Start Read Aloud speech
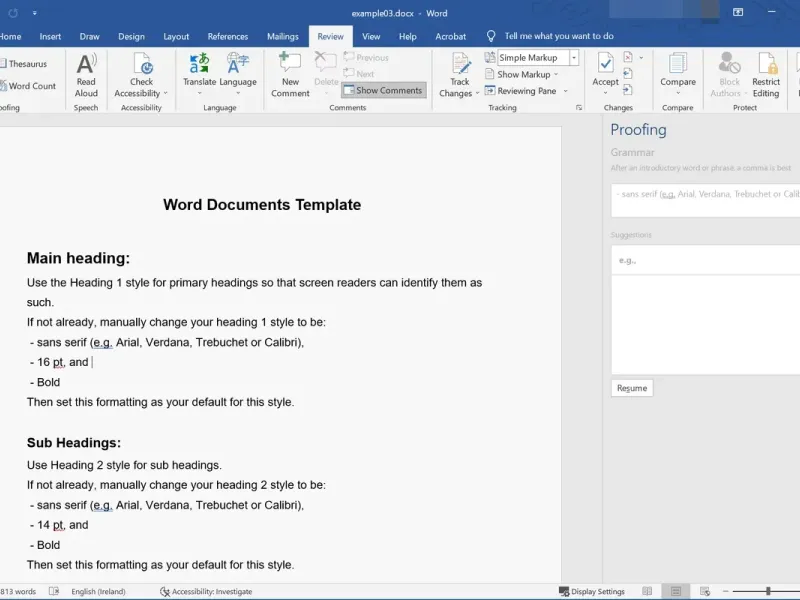The height and width of the screenshot is (600, 800). click(86, 76)
